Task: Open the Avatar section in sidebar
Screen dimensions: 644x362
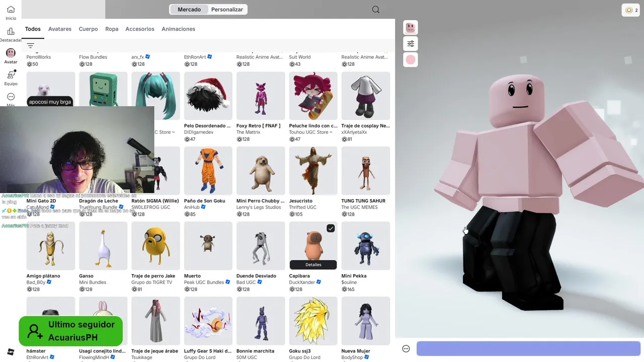Action: 11,53
